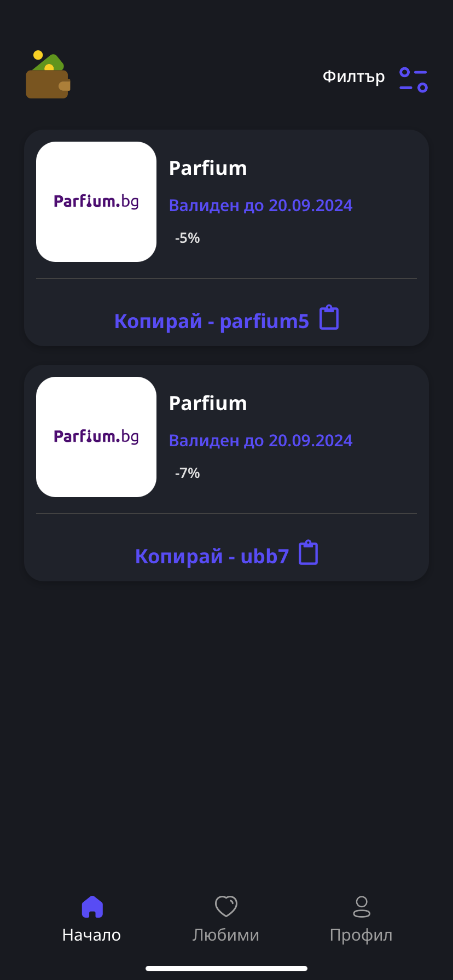
Task: Tap the -5% discount label
Action: [187, 238]
